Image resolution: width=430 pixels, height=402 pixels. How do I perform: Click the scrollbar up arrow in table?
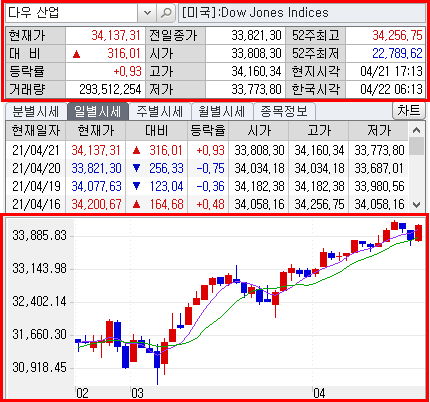[416, 130]
